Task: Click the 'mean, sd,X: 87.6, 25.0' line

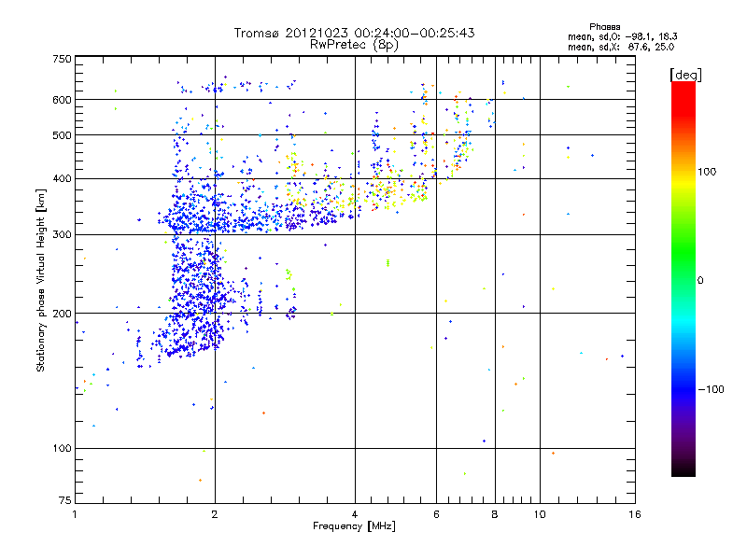Action: (x=621, y=47)
